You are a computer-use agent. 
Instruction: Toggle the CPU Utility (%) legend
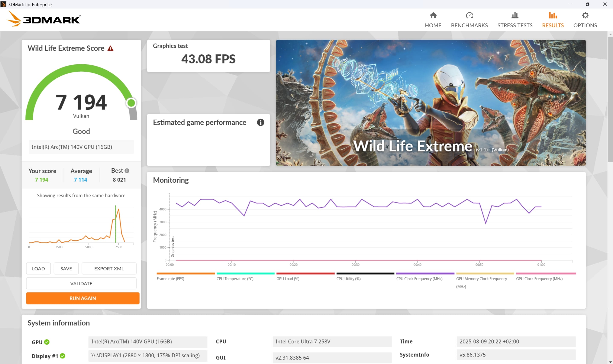(365, 276)
